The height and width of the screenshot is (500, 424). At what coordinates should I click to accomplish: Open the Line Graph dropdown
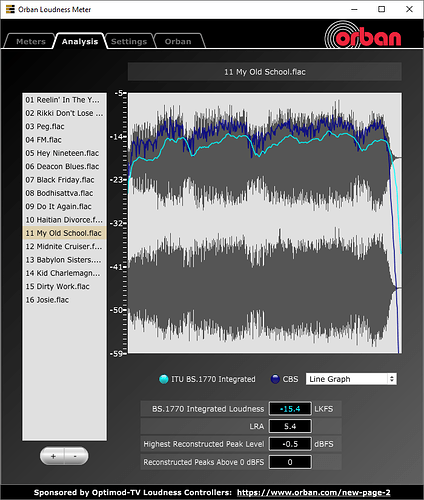click(x=351, y=379)
